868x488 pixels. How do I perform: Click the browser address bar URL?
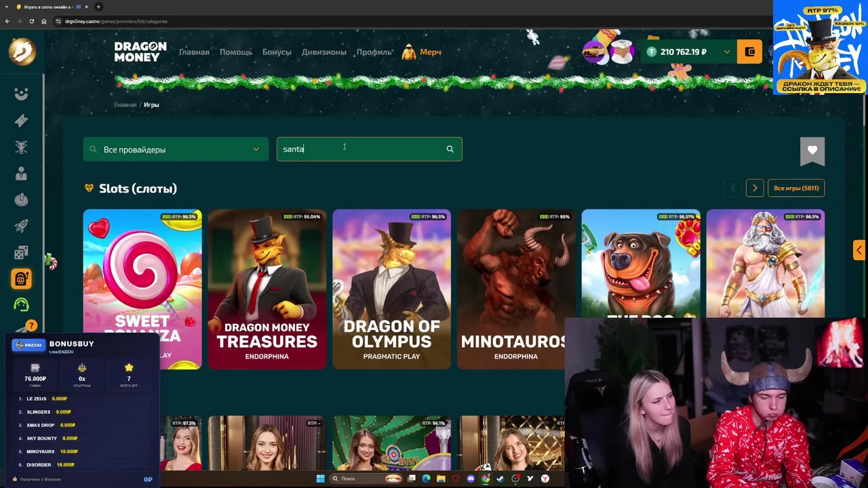point(116,21)
